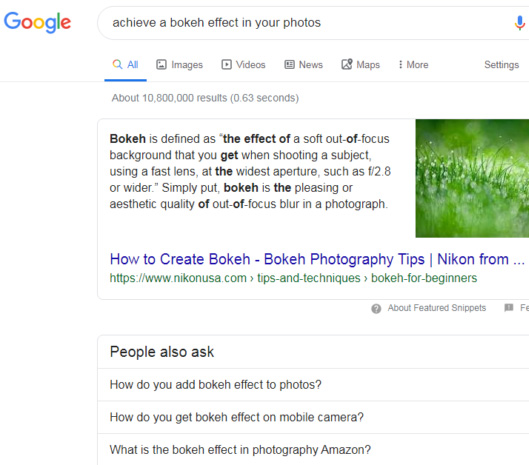Screen dimensions: 529x465
Task: Click inside the search query field
Action: (x=304, y=23)
